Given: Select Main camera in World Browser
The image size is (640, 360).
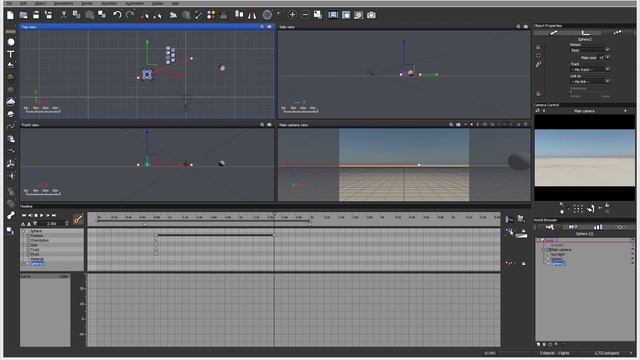Looking at the screenshot, I should pyautogui.click(x=561, y=250).
